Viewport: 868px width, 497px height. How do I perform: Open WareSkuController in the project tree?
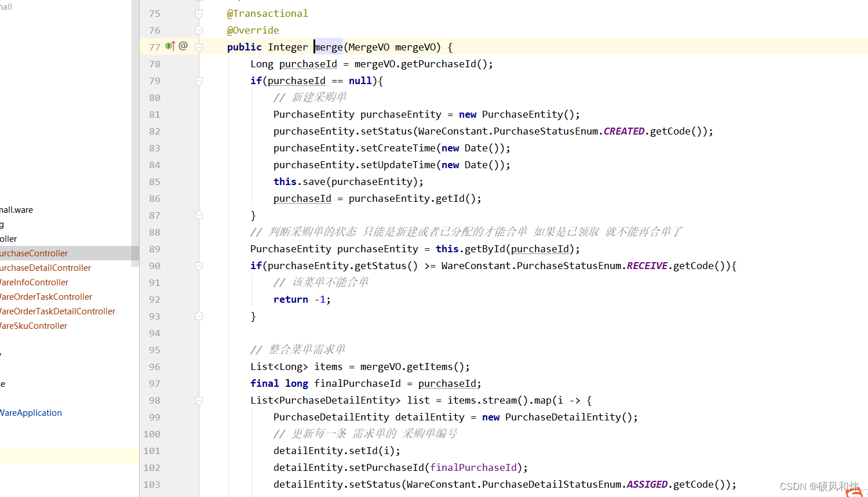(x=34, y=326)
